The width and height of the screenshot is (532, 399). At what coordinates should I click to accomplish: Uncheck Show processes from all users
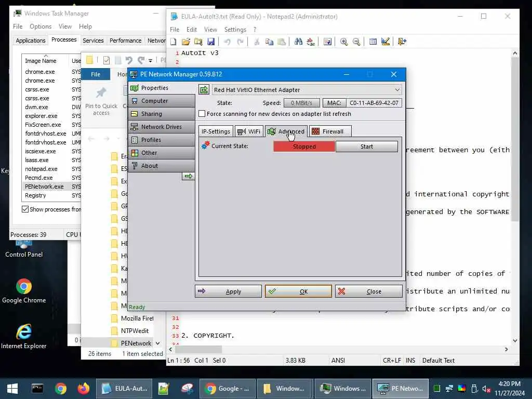[25, 209]
